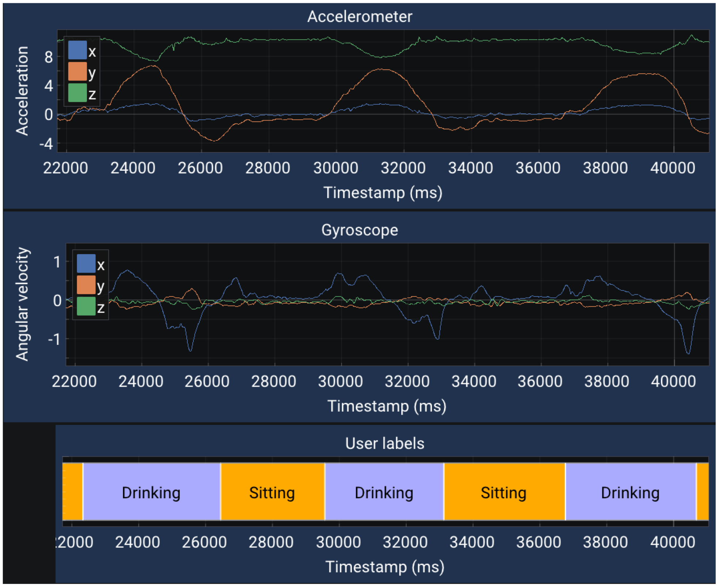Select the first Sitting label segment

tap(272, 492)
